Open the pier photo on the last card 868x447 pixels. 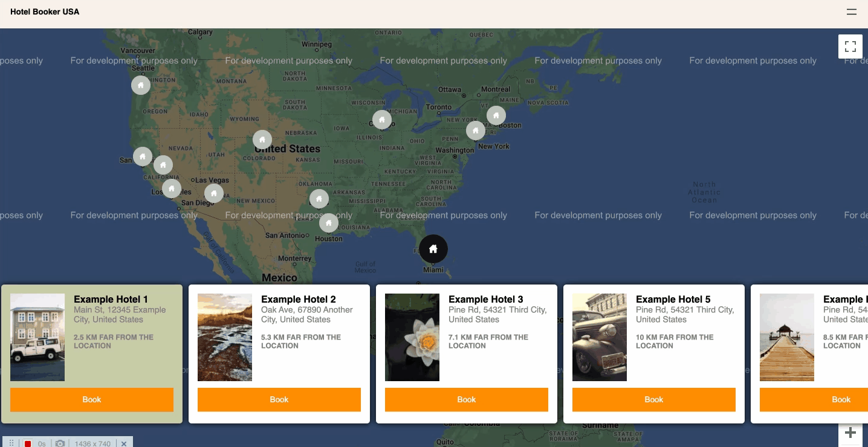787,338
